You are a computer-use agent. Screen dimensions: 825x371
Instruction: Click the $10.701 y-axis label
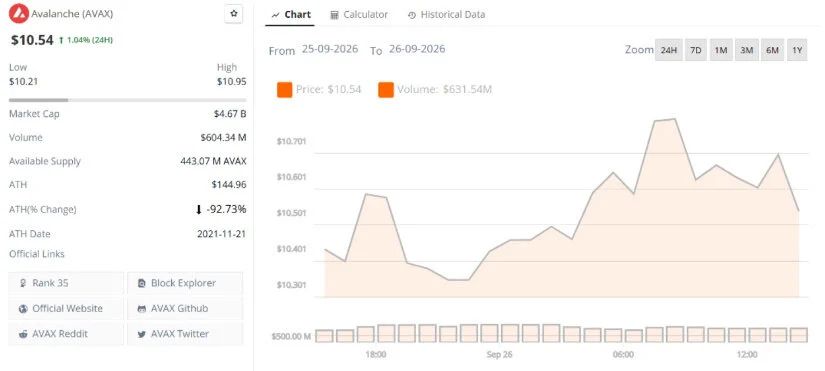291,141
